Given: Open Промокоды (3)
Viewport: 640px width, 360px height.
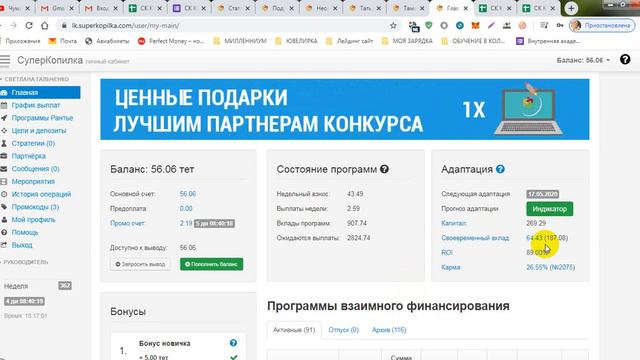Looking at the screenshot, I should click(35, 207).
